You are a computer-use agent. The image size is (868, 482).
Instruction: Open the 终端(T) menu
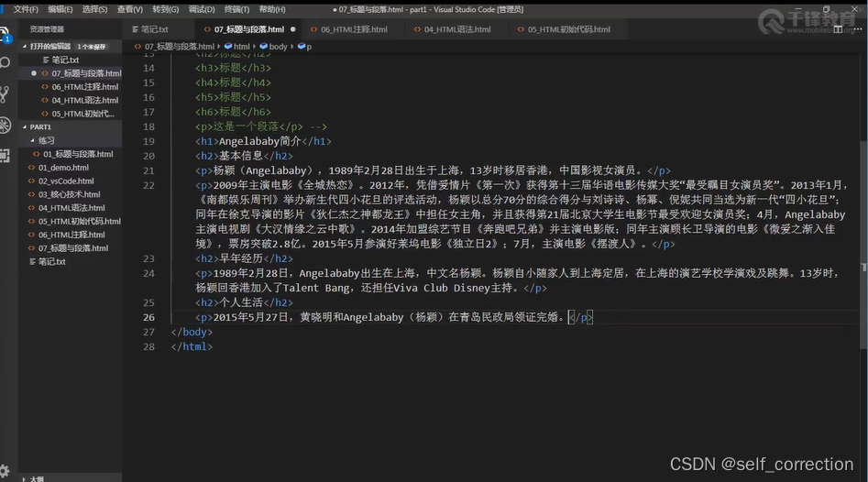(x=236, y=9)
